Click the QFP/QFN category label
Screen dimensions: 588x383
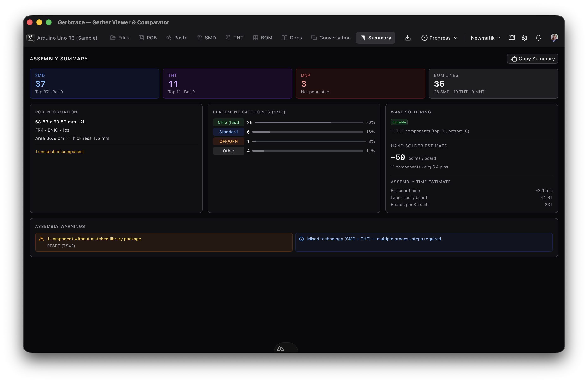click(x=229, y=141)
